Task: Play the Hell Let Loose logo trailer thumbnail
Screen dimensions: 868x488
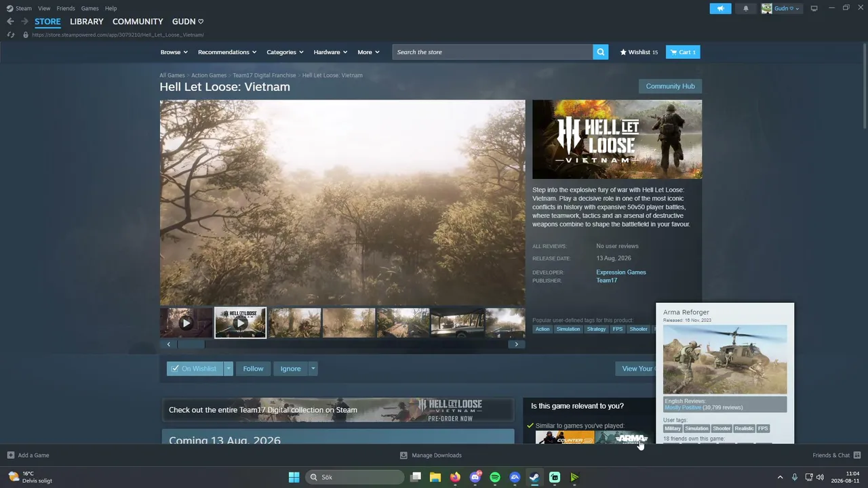Action: click(240, 323)
